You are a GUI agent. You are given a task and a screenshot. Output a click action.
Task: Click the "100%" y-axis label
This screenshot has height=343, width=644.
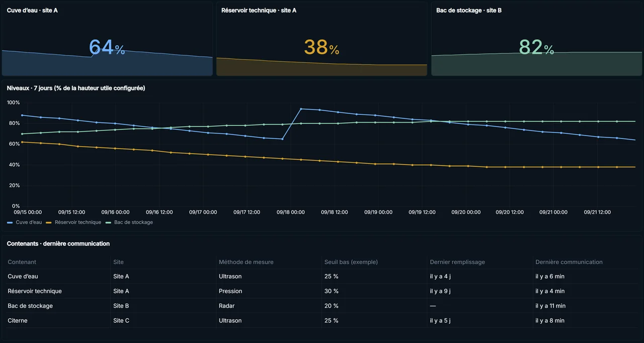tap(14, 103)
